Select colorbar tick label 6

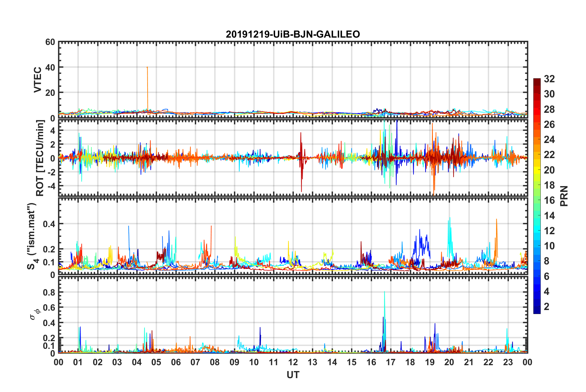tap(547, 276)
